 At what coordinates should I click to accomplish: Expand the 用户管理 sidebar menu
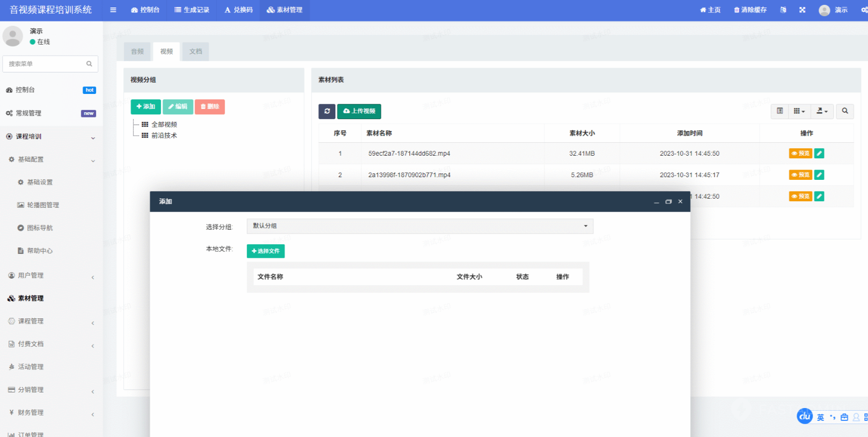pyautogui.click(x=51, y=275)
